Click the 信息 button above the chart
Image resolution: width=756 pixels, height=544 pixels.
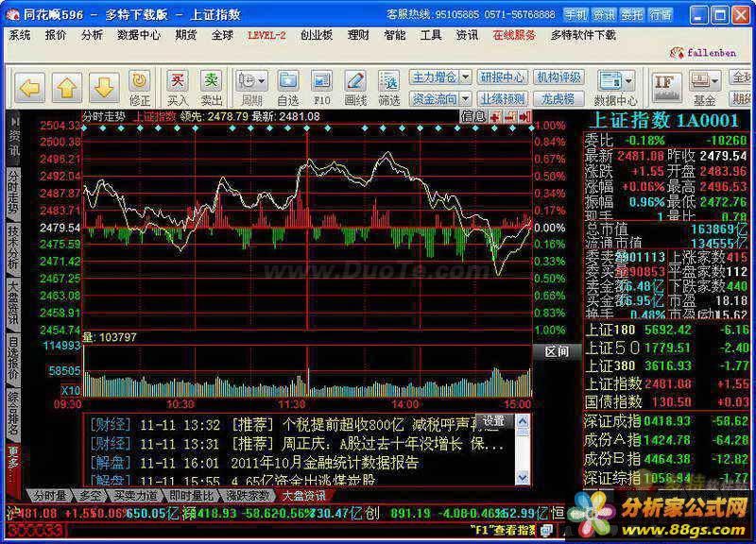coord(473,116)
